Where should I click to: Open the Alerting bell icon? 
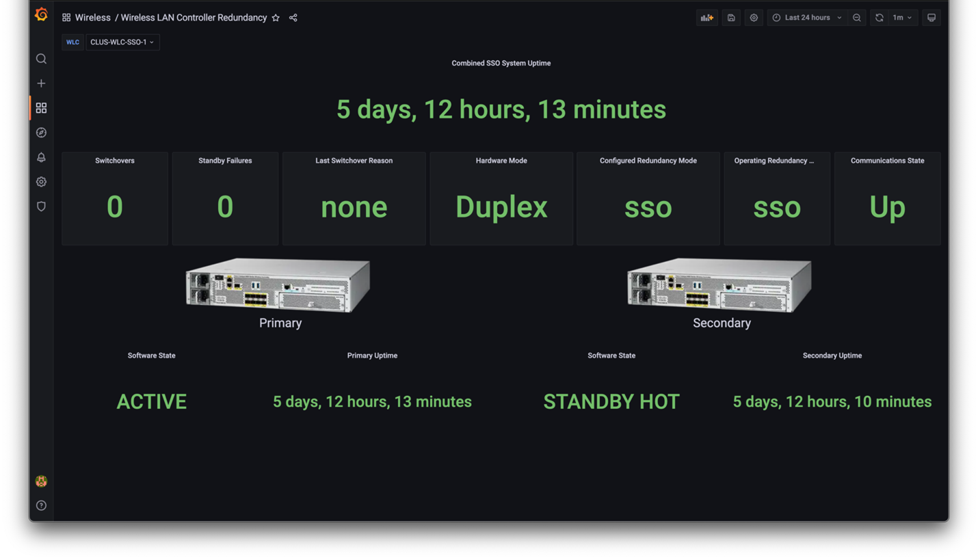click(41, 157)
